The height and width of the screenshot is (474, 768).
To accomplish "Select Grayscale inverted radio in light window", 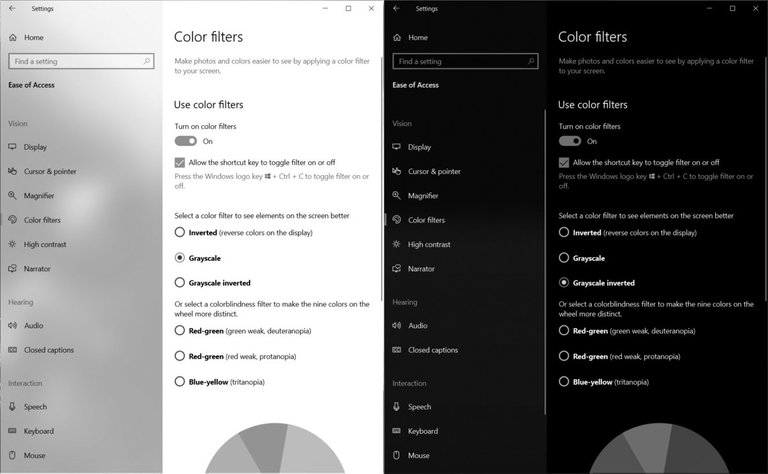I will tap(180, 283).
